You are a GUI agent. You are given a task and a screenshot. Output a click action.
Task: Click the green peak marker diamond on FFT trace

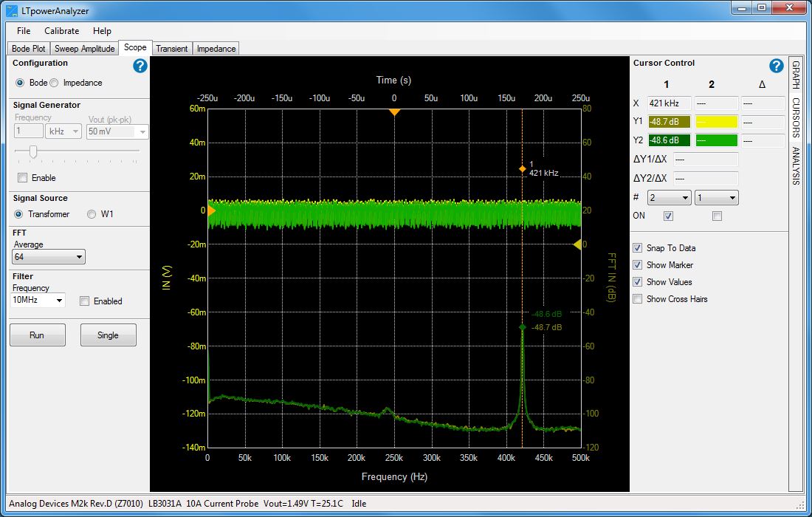tap(522, 327)
